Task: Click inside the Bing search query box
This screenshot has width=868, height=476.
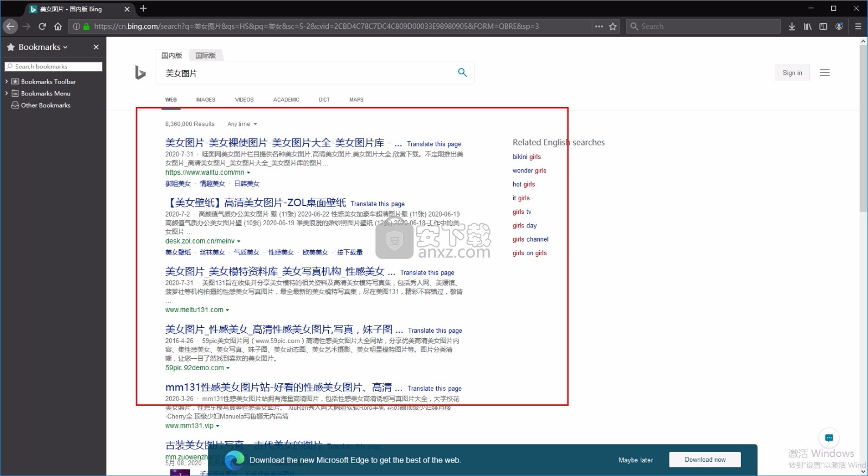Action: (307, 73)
